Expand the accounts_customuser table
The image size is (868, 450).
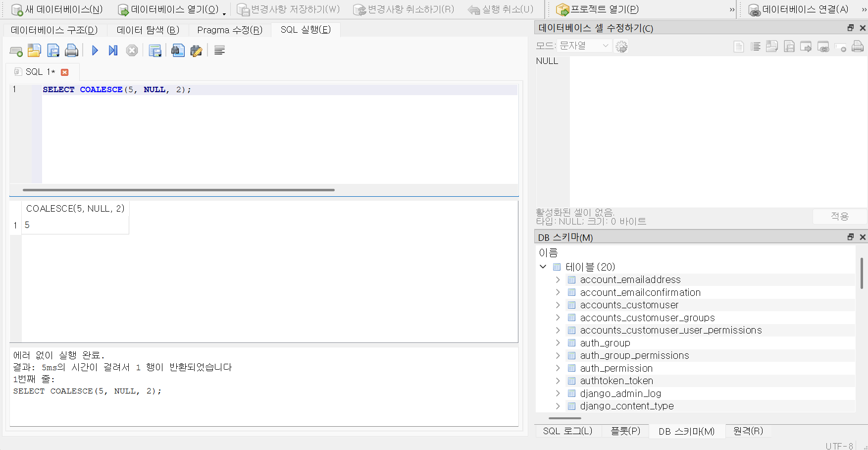558,305
